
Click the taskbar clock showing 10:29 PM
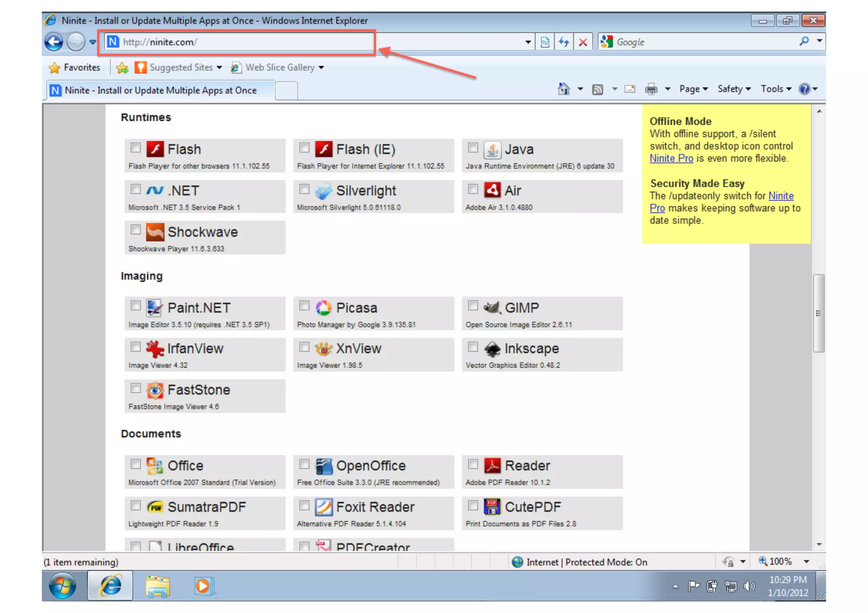coord(788,586)
